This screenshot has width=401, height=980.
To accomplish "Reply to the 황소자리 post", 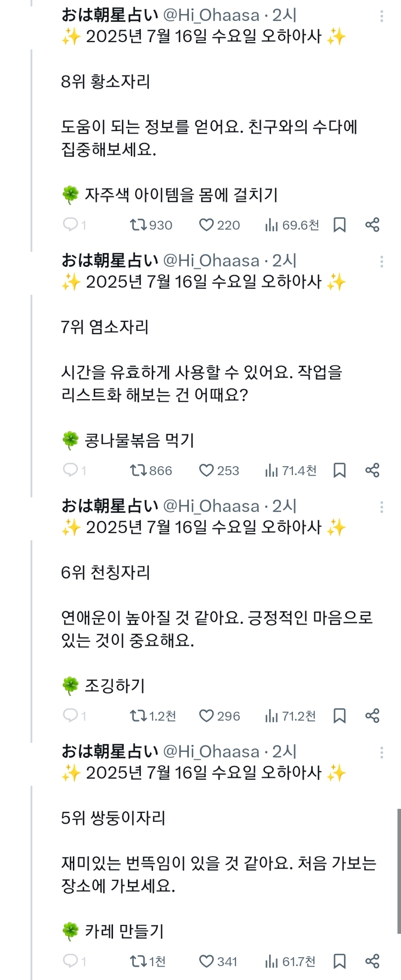I will pyautogui.click(x=71, y=225).
